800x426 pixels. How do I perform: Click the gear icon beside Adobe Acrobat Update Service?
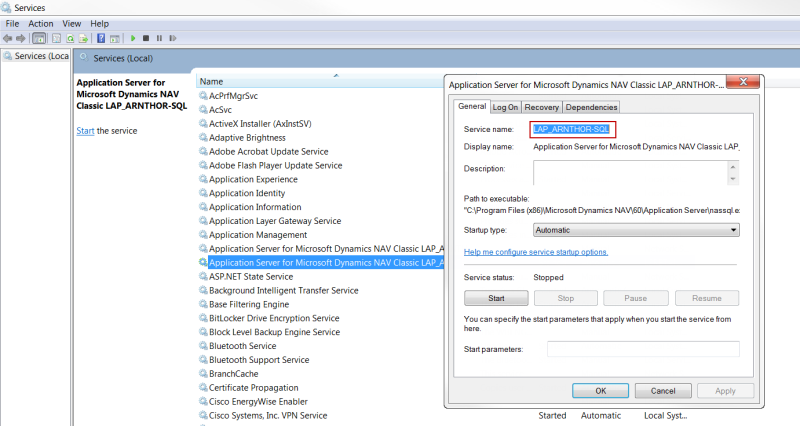(203, 151)
